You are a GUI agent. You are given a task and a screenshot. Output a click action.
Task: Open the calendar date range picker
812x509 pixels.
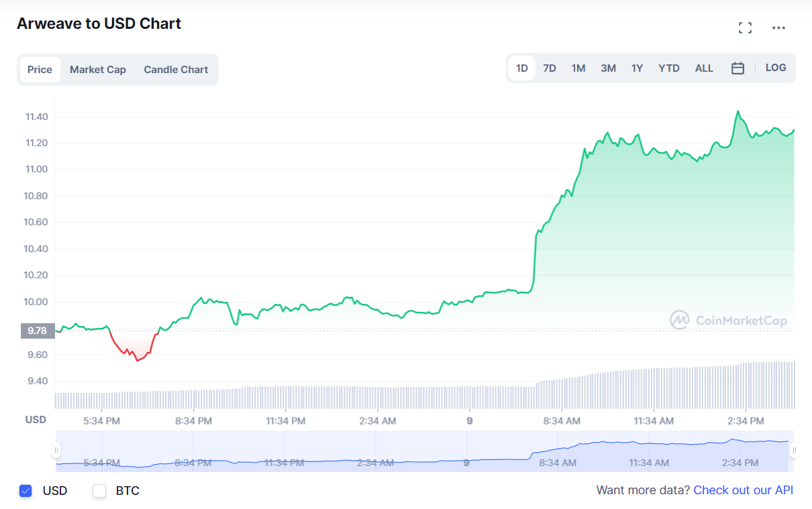738,68
